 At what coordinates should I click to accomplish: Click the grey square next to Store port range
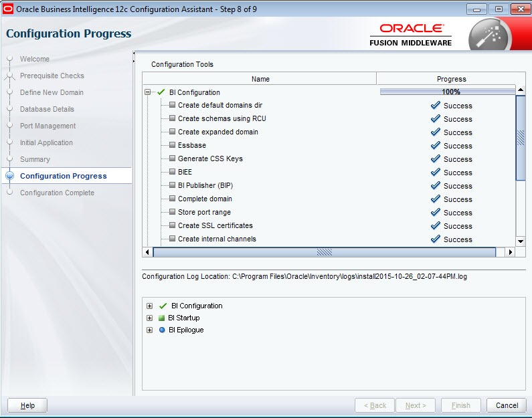click(173, 211)
